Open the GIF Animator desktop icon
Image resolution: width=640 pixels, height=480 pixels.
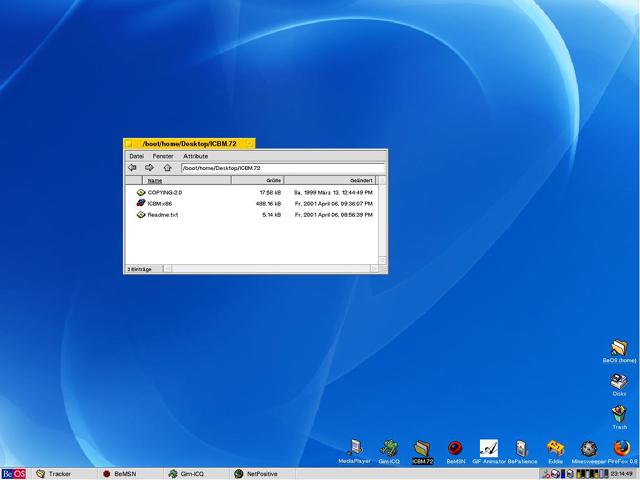489,448
